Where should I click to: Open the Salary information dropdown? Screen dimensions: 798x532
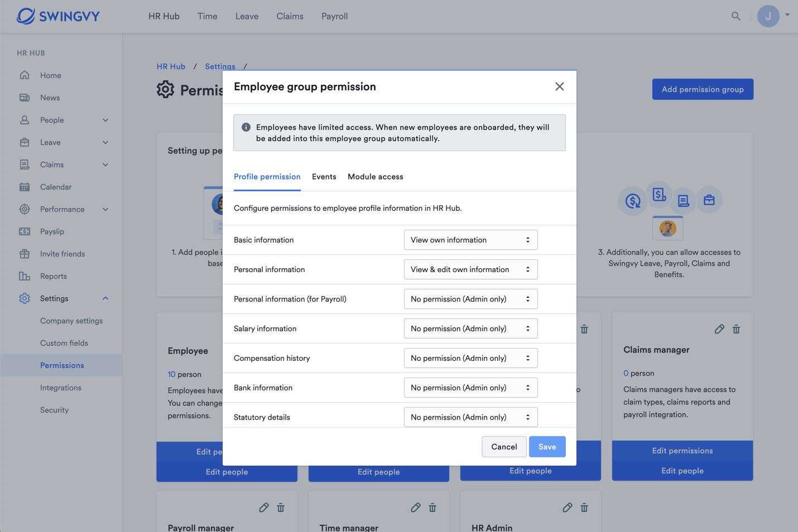coord(470,328)
